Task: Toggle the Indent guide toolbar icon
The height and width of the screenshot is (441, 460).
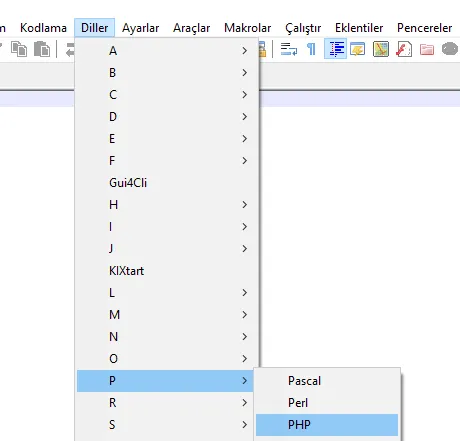Action: click(336, 49)
